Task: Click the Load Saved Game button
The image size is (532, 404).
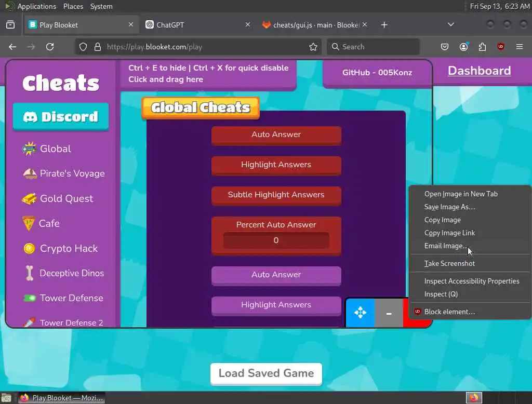Action: (x=266, y=373)
